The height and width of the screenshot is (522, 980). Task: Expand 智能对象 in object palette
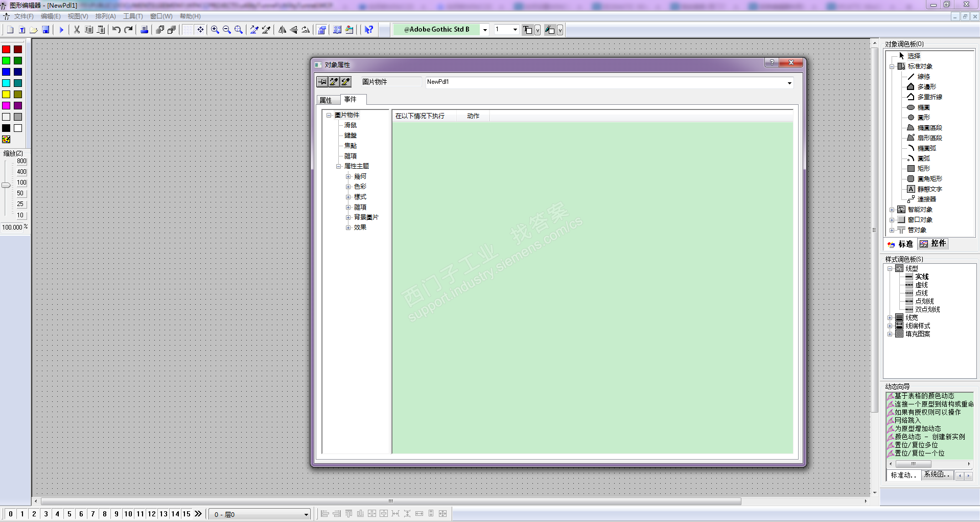(x=892, y=210)
